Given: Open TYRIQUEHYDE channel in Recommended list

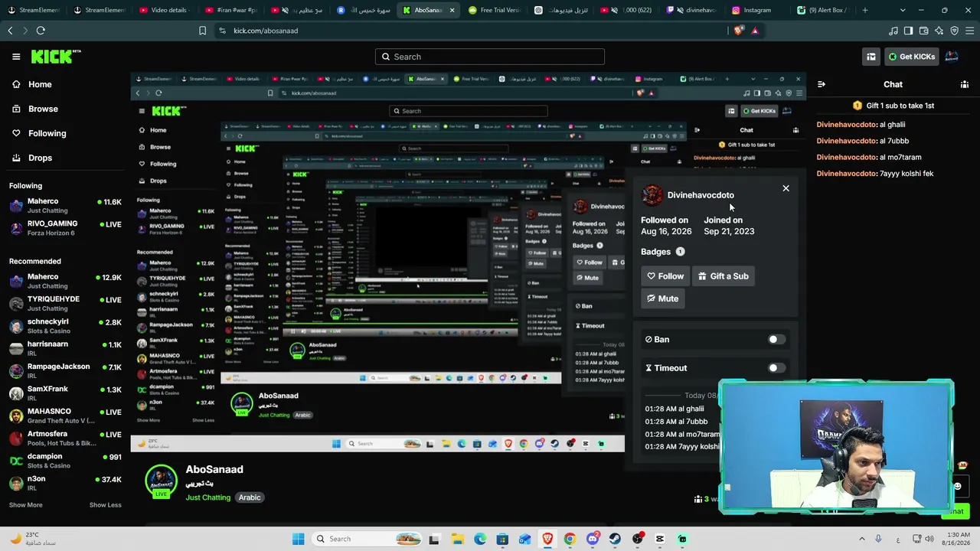Looking at the screenshot, I should 65,303.
